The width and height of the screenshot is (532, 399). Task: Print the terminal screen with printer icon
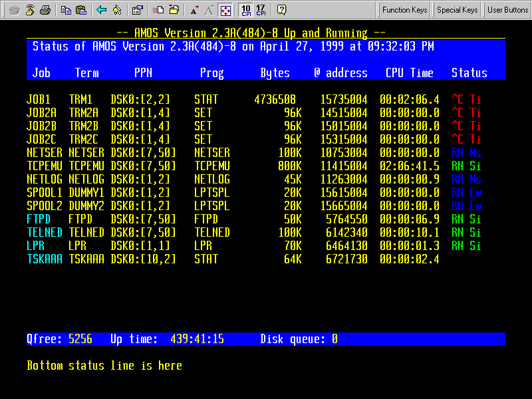pyautogui.click(x=45, y=10)
